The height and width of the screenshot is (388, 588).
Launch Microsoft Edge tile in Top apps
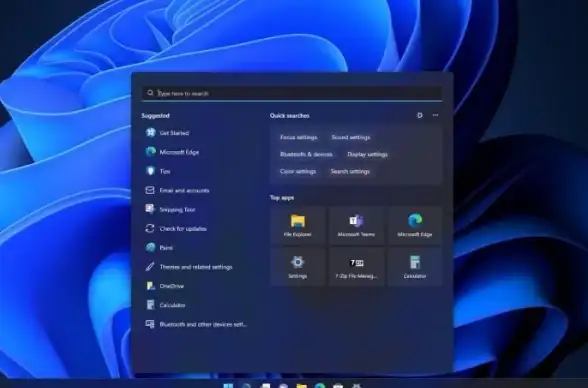click(x=415, y=225)
